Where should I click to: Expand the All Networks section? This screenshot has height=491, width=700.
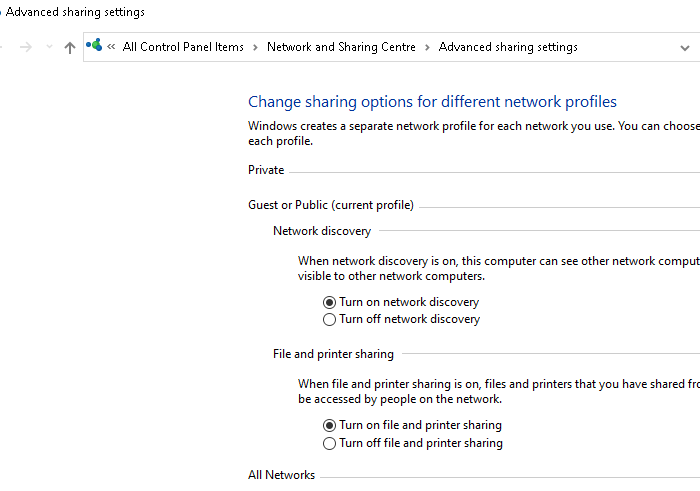pos(281,475)
